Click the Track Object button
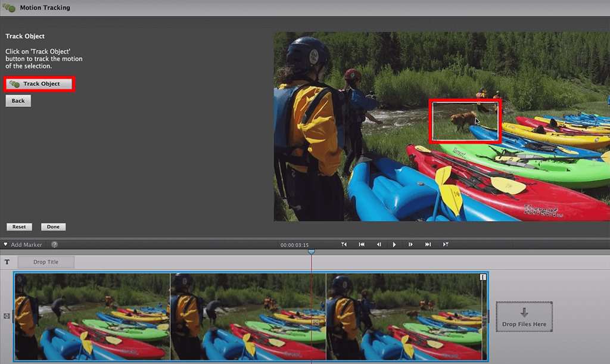The width and height of the screenshot is (610, 364). click(x=39, y=84)
